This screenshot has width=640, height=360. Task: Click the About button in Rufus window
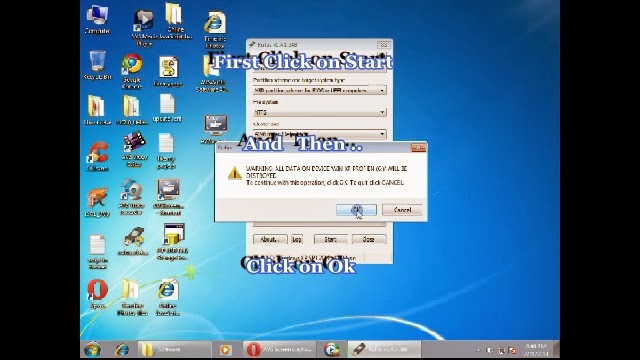click(270, 239)
